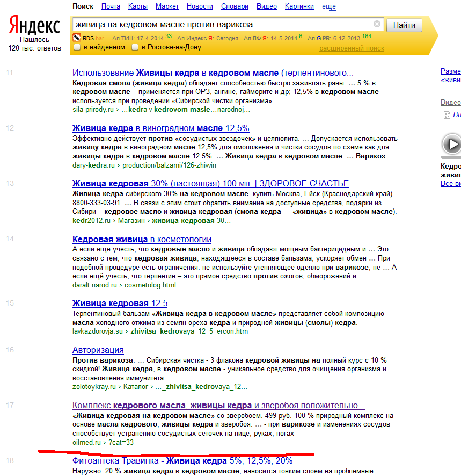
Task: Open result 'Живица кедровая 30% (настоящая) 100 мл.'
Action: [x=210, y=183]
